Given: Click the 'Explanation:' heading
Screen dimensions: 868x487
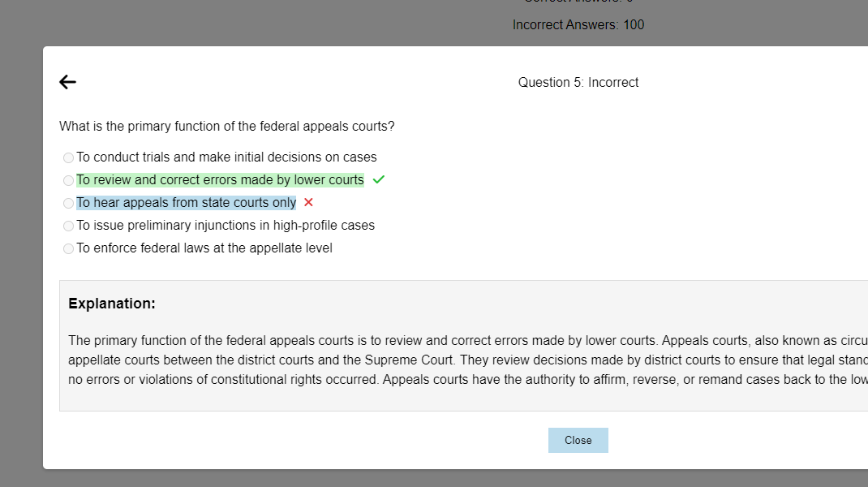Looking at the screenshot, I should 112,304.
